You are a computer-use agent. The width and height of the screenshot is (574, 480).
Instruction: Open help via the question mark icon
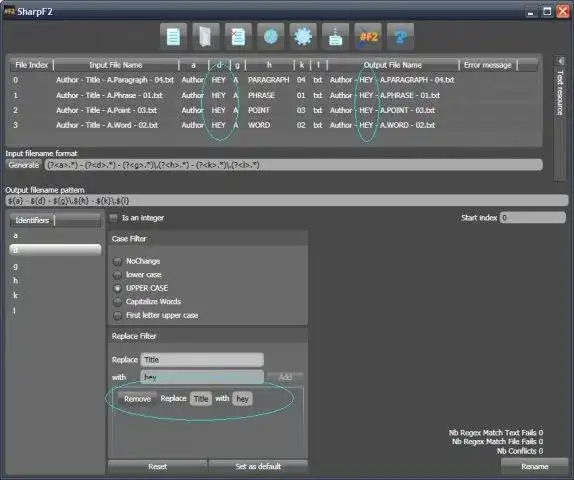tap(400, 37)
